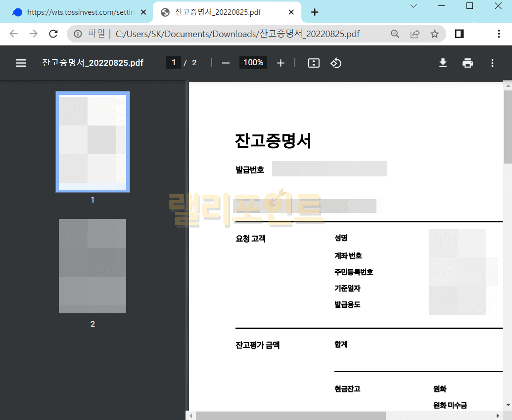Click the horizontal scrollbar at the bottom
This screenshot has height=420, width=512.
[x=290, y=416]
